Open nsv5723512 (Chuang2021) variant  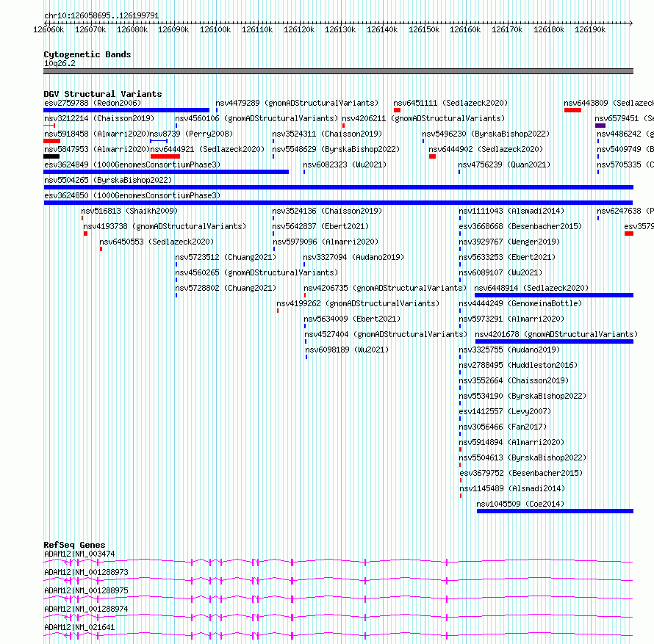click(226, 257)
